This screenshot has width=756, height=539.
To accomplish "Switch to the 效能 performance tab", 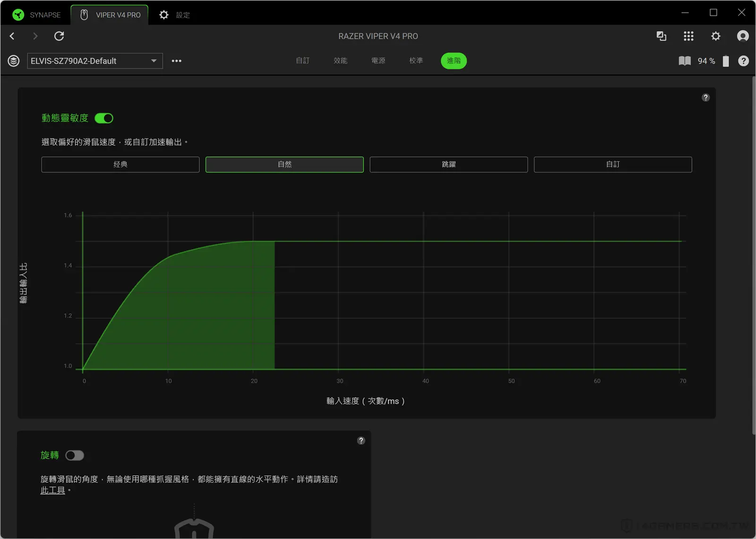I will [x=340, y=61].
